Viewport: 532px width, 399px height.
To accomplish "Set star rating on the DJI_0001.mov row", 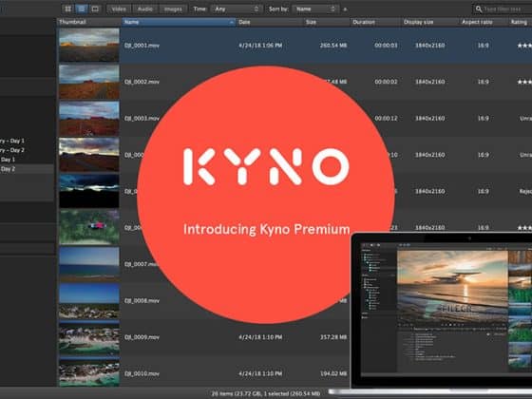I will [524, 46].
